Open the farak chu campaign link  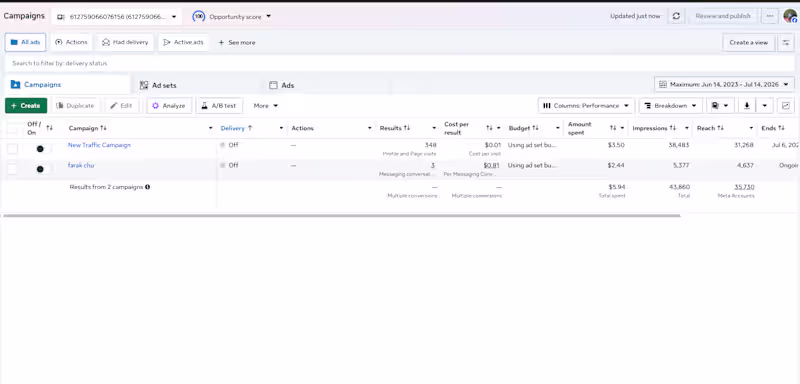click(x=81, y=165)
